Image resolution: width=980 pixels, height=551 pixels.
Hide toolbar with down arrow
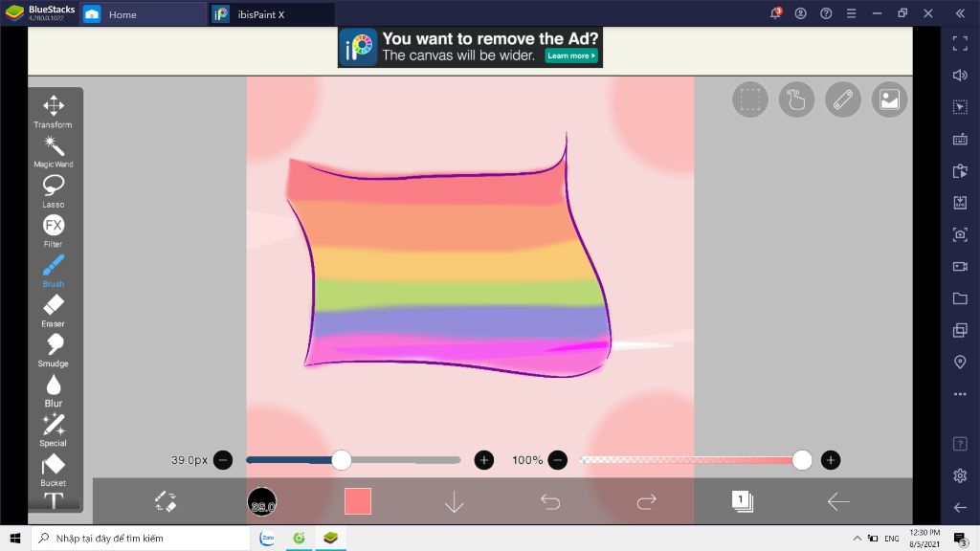(x=454, y=501)
